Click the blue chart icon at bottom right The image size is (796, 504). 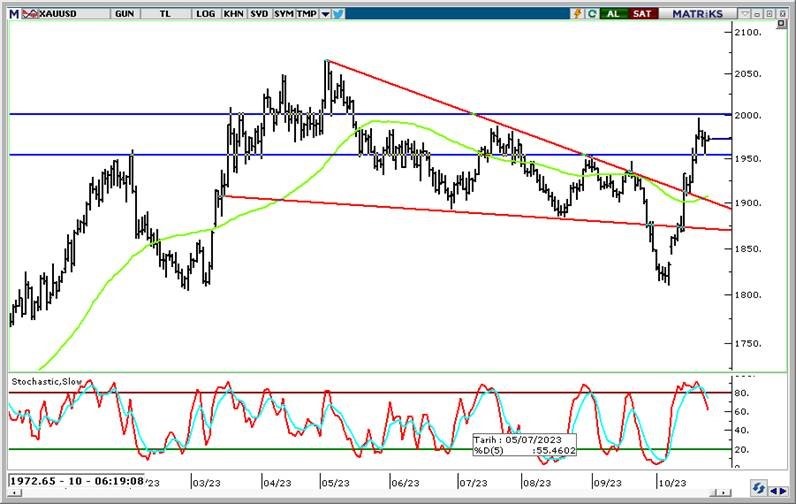[760, 489]
